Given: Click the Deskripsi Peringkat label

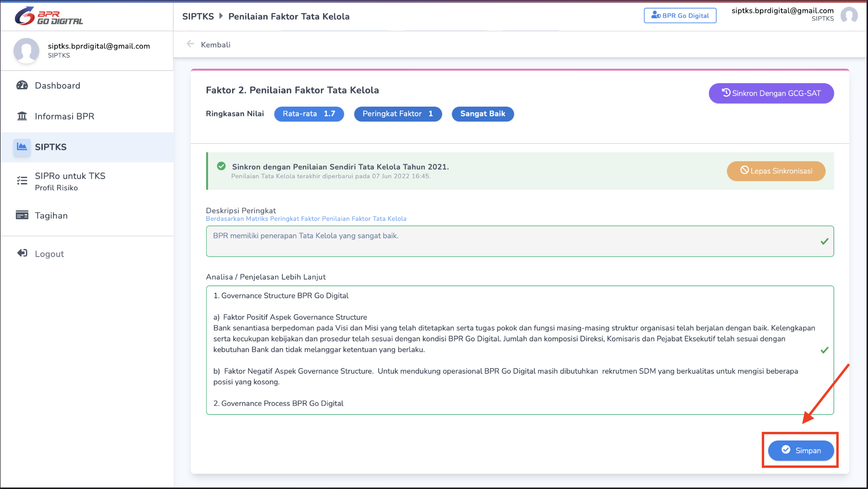Looking at the screenshot, I should point(241,210).
